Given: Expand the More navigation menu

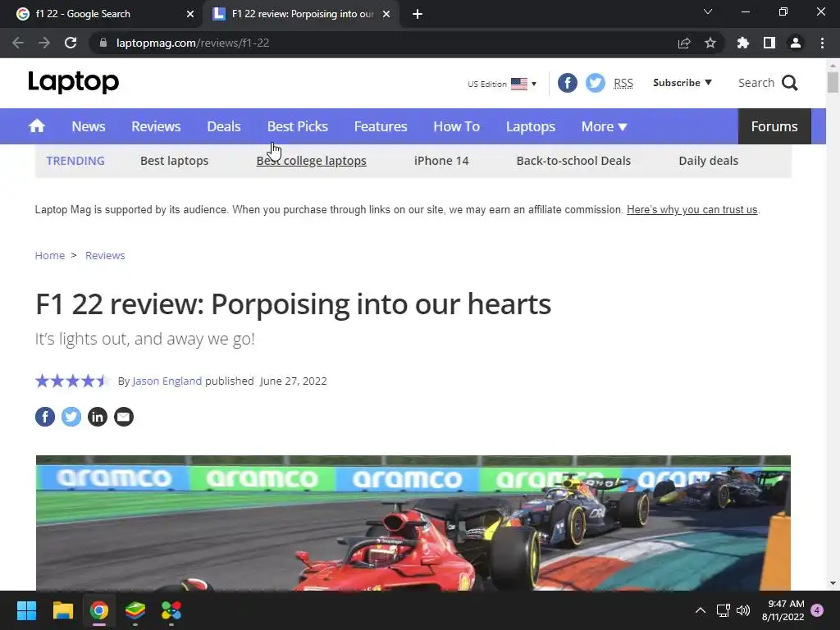Looking at the screenshot, I should [604, 126].
